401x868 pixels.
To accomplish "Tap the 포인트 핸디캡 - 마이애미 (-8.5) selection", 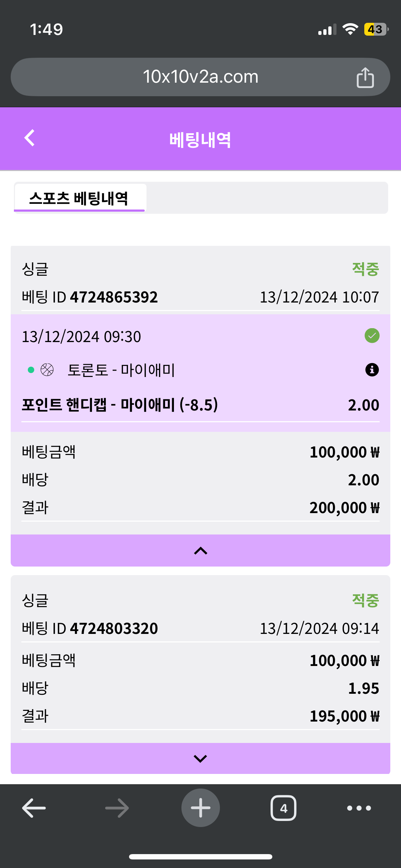I will point(120,405).
